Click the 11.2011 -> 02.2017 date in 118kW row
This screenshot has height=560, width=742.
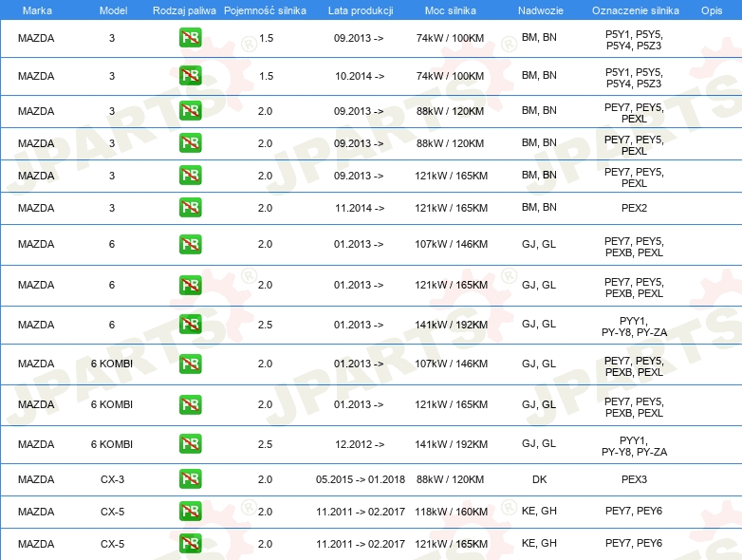coord(361,512)
